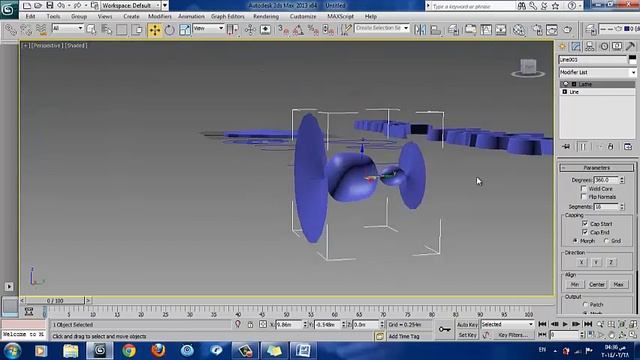Click the Set Keys large key icon

point(444,329)
